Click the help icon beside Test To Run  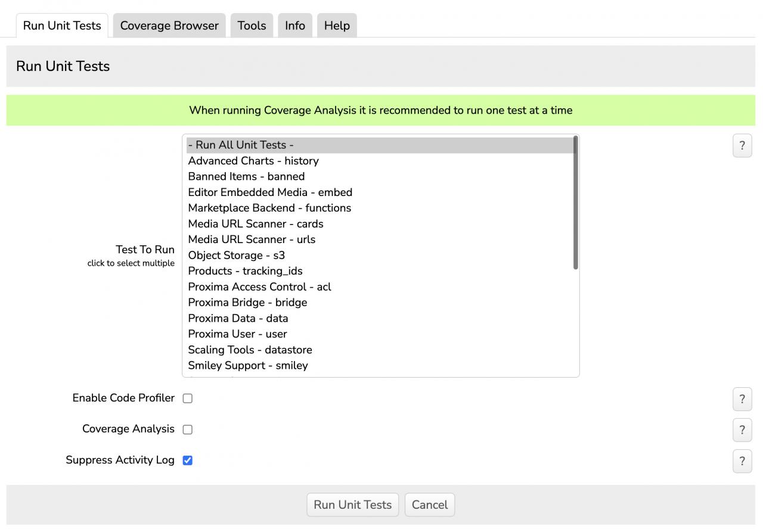(742, 146)
